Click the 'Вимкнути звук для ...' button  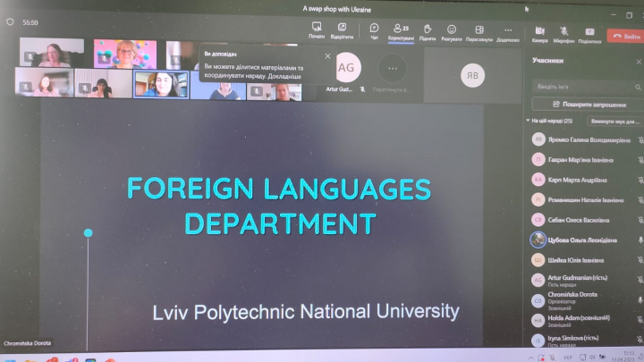[x=614, y=122]
